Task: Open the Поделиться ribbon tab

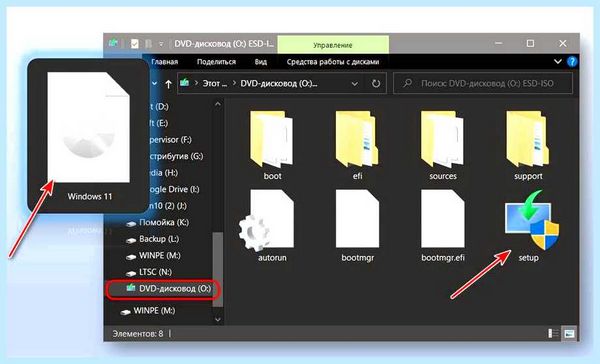Action: tap(216, 62)
